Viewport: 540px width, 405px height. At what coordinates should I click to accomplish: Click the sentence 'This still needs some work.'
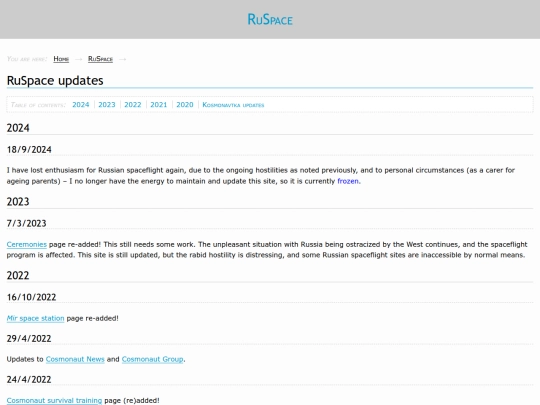(149, 245)
